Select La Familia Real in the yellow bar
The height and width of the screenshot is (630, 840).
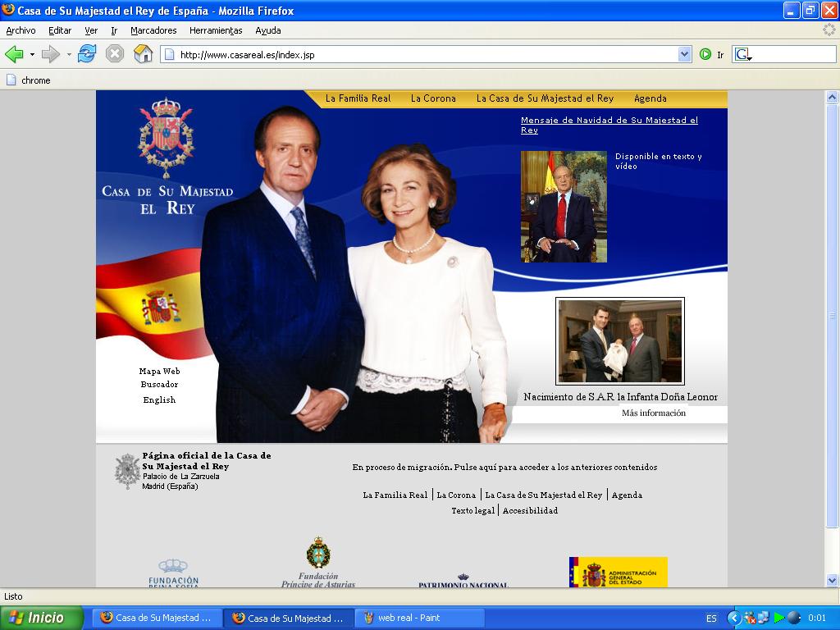358,98
